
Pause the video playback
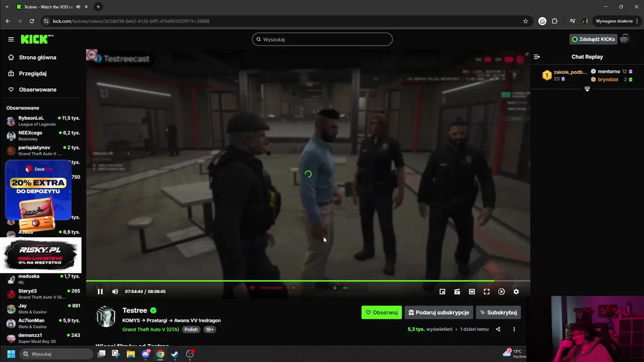100,292
